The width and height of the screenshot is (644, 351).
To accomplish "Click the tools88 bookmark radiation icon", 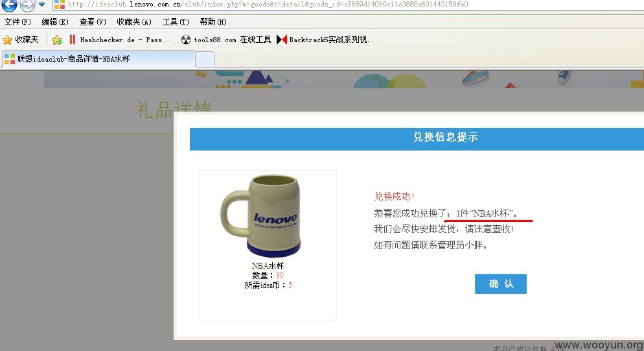I will pos(186,40).
